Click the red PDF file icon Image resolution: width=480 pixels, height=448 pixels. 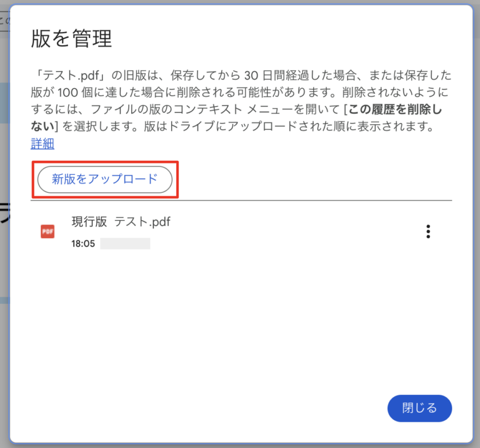coord(47,231)
